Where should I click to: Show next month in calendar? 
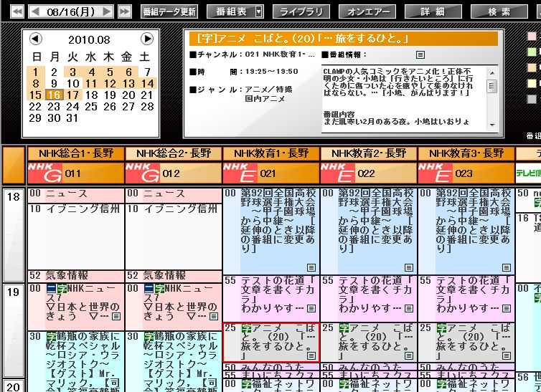(x=147, y=39)
